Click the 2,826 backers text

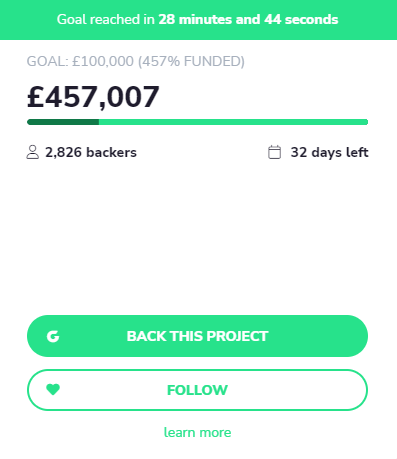pos(91,152)
